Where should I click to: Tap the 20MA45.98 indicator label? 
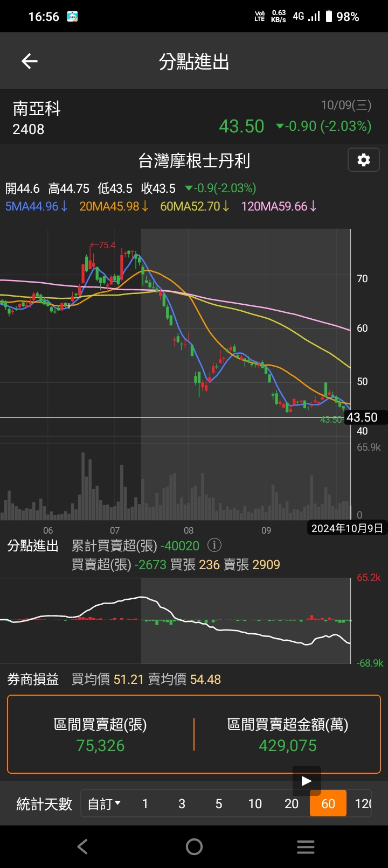coord(114,206)
